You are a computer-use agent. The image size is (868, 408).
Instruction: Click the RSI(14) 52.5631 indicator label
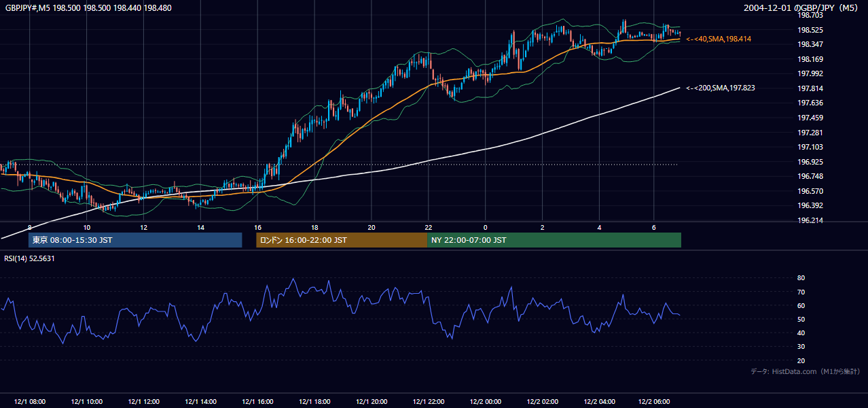coord(29,258)
